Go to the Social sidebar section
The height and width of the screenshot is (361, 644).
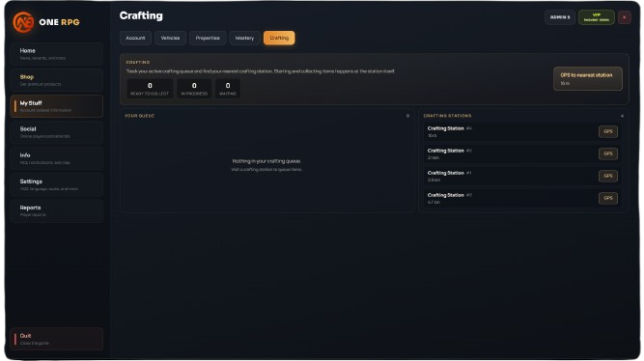pos(57,132)
